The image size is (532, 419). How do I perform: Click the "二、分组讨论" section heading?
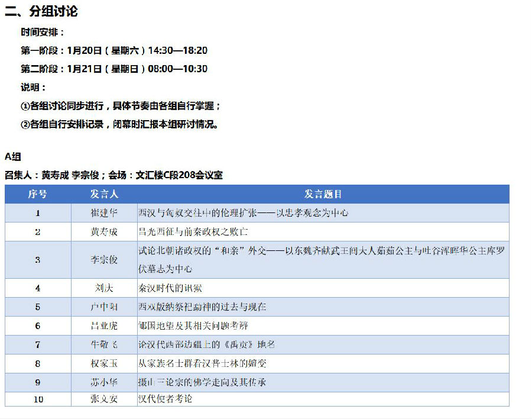41,11
